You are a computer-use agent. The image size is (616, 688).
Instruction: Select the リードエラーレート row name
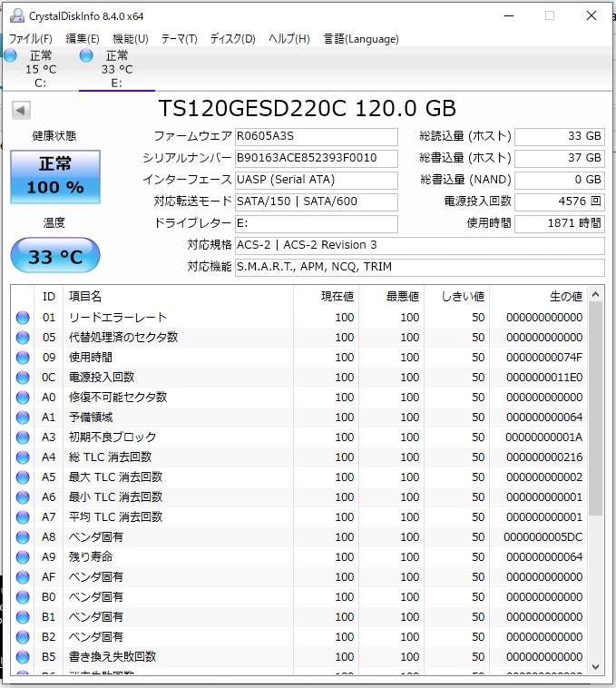[118, 318]
